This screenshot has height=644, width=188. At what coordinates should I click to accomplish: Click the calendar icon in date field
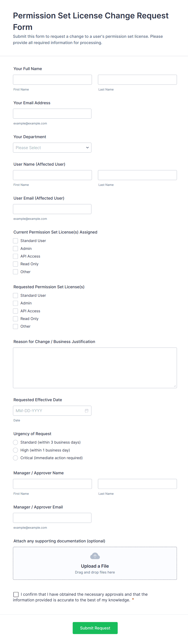click(87, 410)
